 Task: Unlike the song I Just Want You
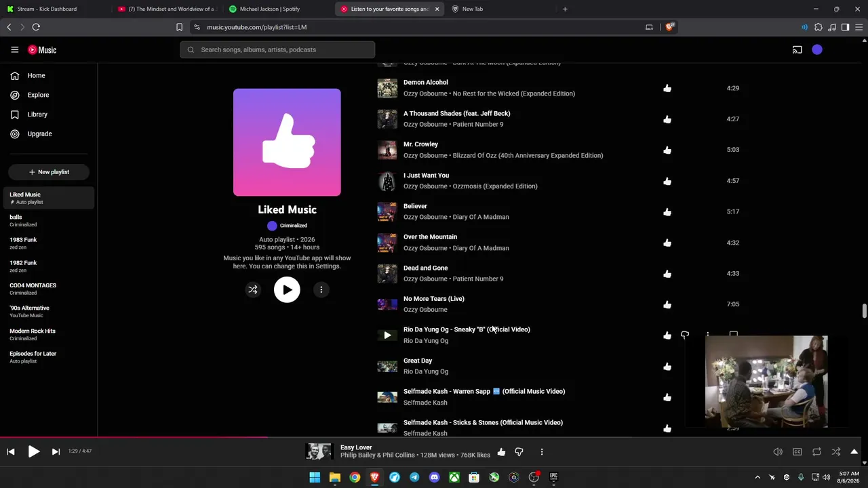(667, 181)
